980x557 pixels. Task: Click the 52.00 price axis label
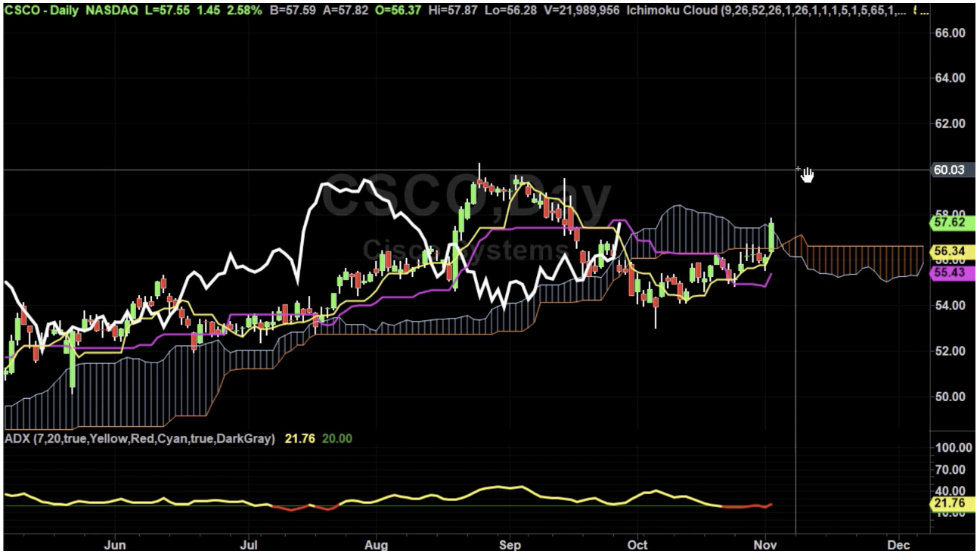[x=951, y=350]
